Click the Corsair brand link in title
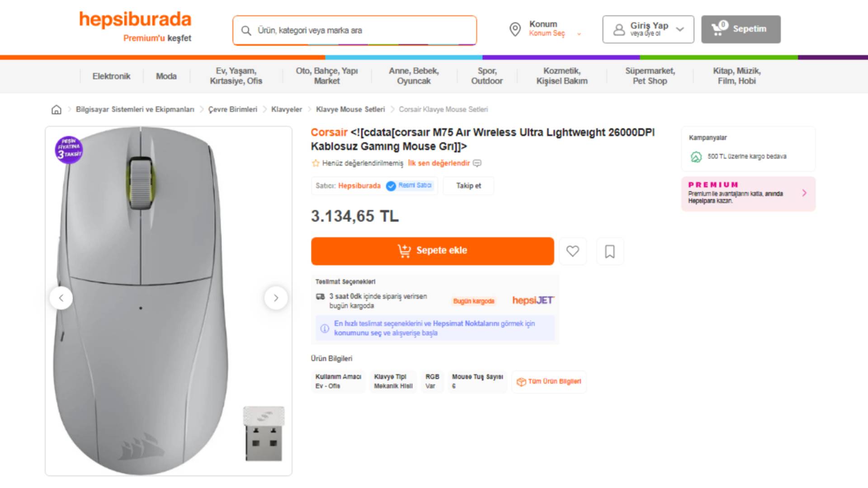This screenshot has height=488, width=868. click(329, 132)
